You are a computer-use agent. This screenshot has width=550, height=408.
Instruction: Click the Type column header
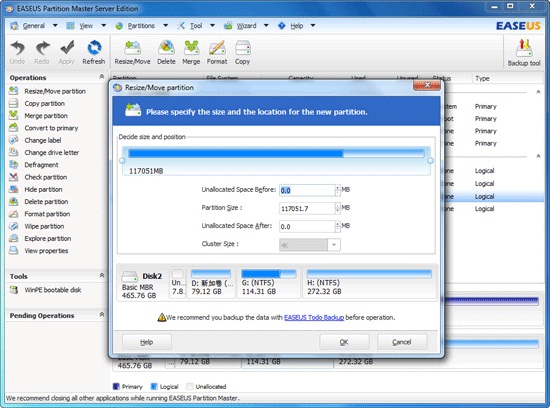[483, 79]
